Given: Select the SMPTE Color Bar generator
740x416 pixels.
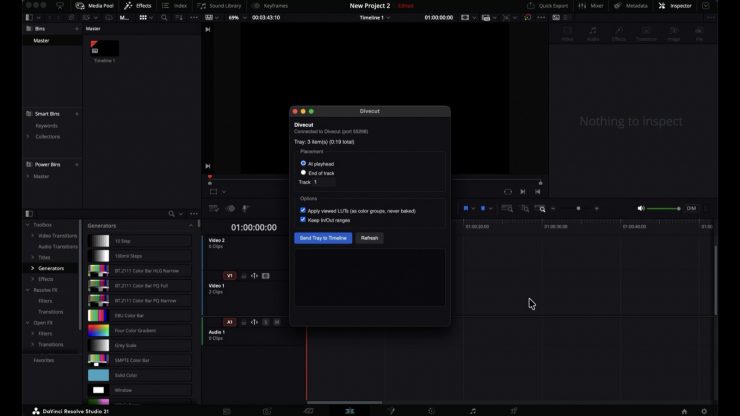Looking at the screenshot, I should pos(140,360).
